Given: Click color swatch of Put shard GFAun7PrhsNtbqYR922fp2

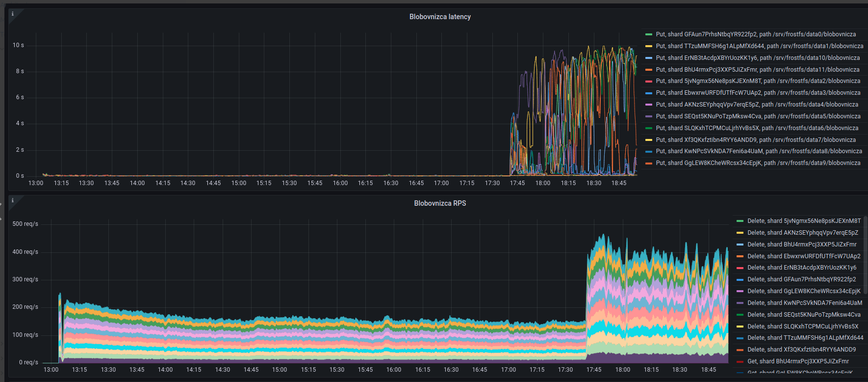Looking at the screenshot, I should [x=649, y=34].
